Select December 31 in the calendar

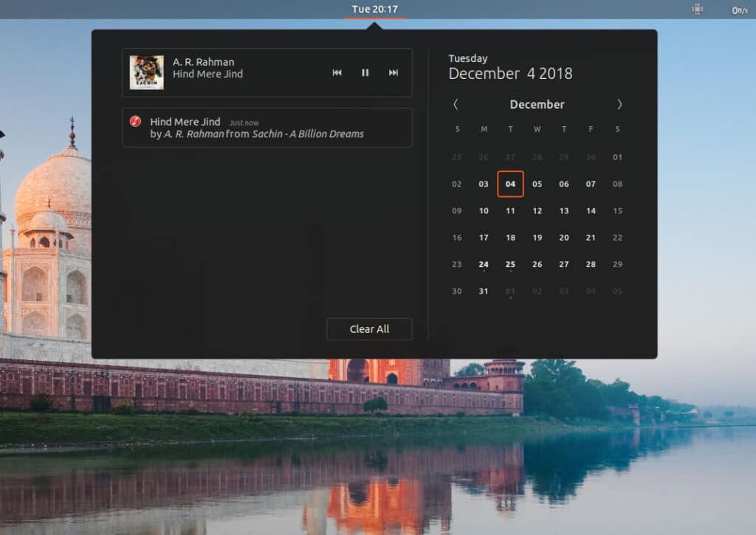[x=484, y=291]
